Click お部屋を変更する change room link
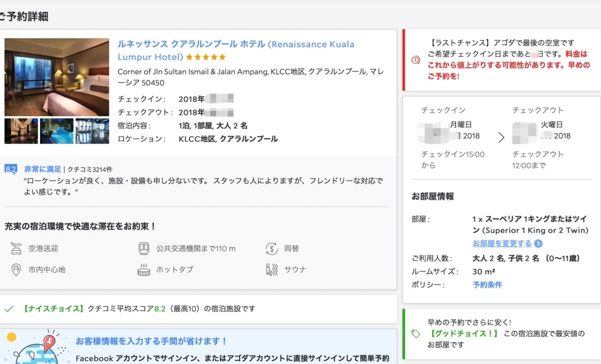The width and height of the screenshot is (601, 364). click(502, 243)
